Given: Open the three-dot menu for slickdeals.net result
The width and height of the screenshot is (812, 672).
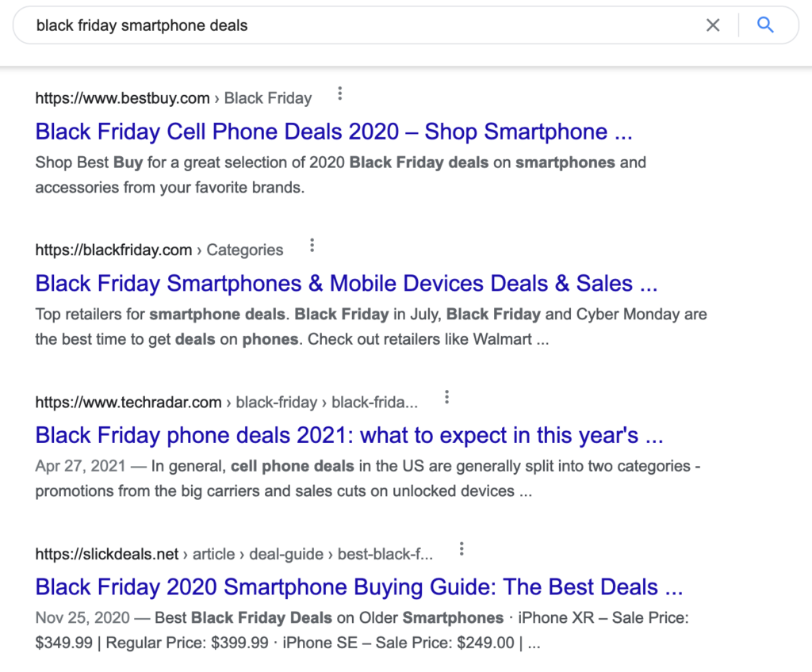Looking at the screenshot, I should point(462,548).
